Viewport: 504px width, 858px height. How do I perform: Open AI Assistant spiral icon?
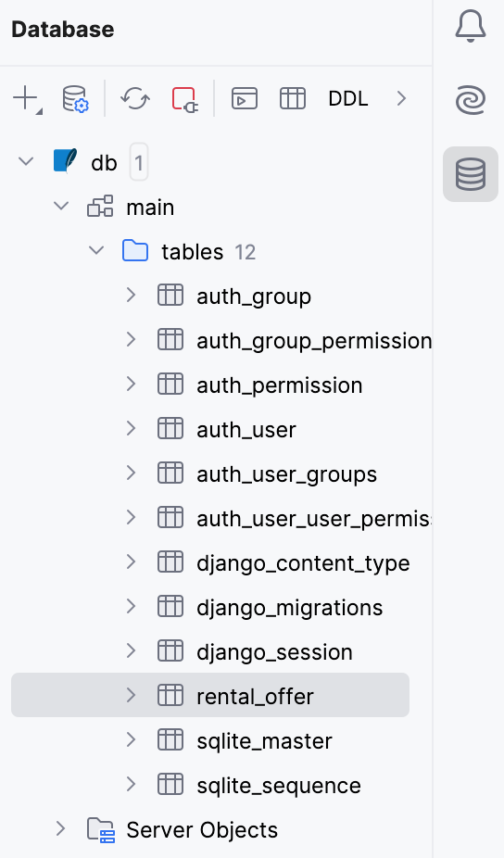[x=471, y=100]
